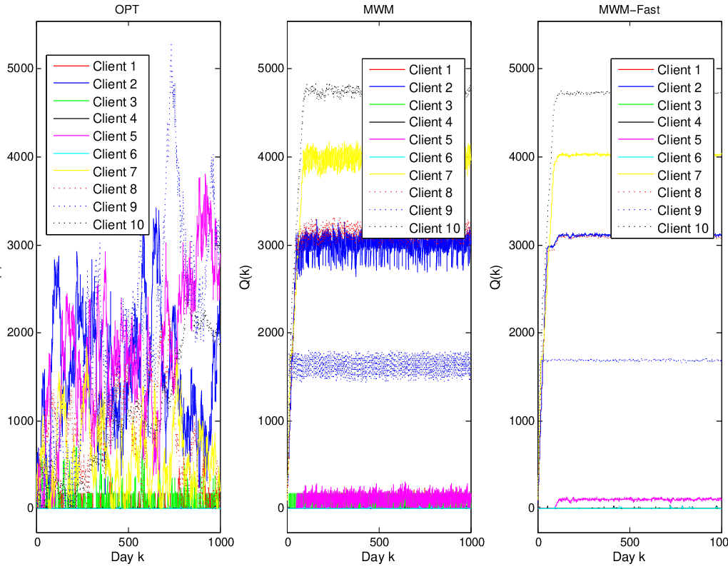The width and height of the screenshot is (728, 569).
Task: Click the 1000 x-axis tick of OPT plot
Action: [221, 542]
